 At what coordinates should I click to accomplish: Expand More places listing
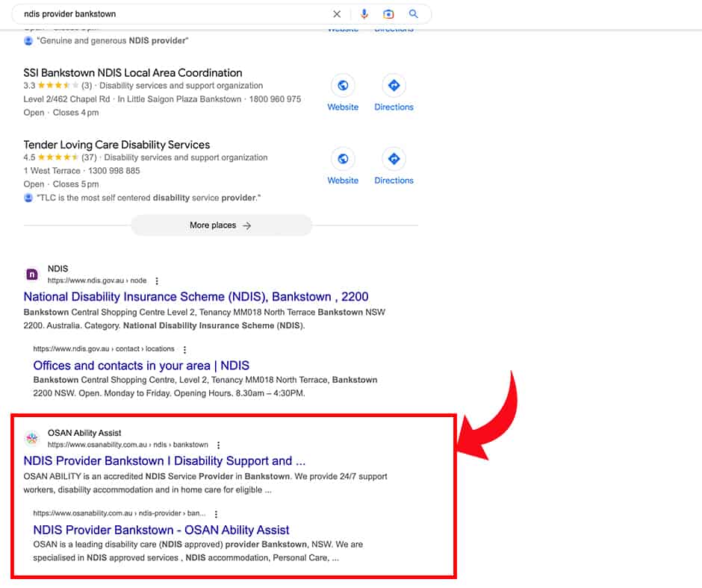221,225
